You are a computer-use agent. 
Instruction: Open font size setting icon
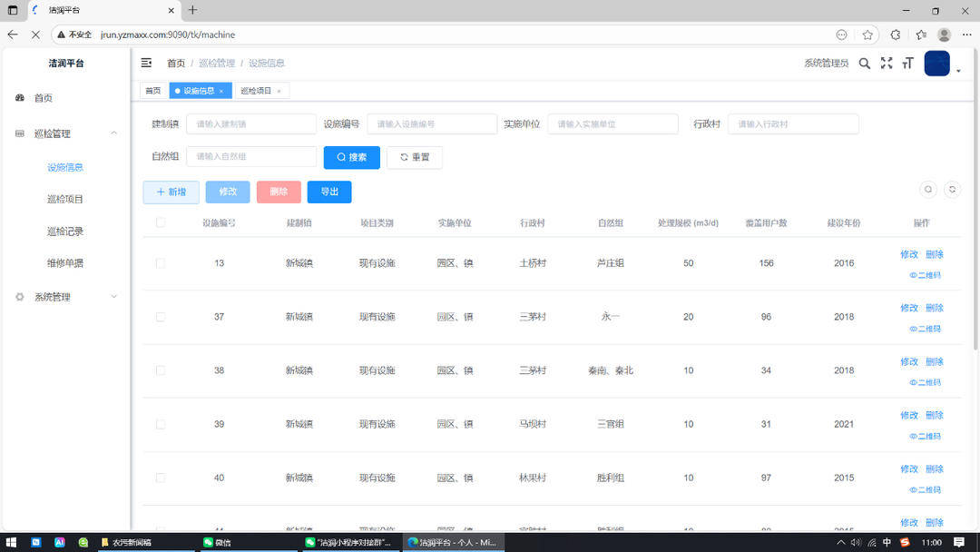907,64
